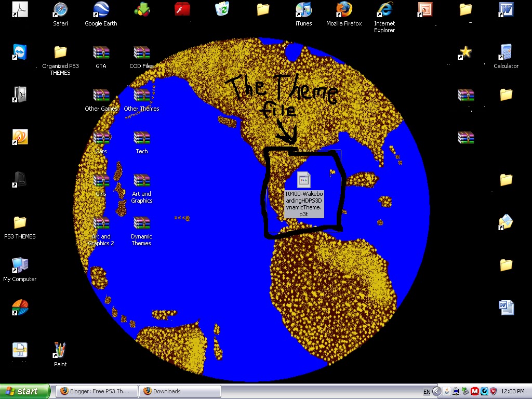This screenshot has width=532, height=399.
Task: Open the Start menu
Action: click(x=25, y=391)
